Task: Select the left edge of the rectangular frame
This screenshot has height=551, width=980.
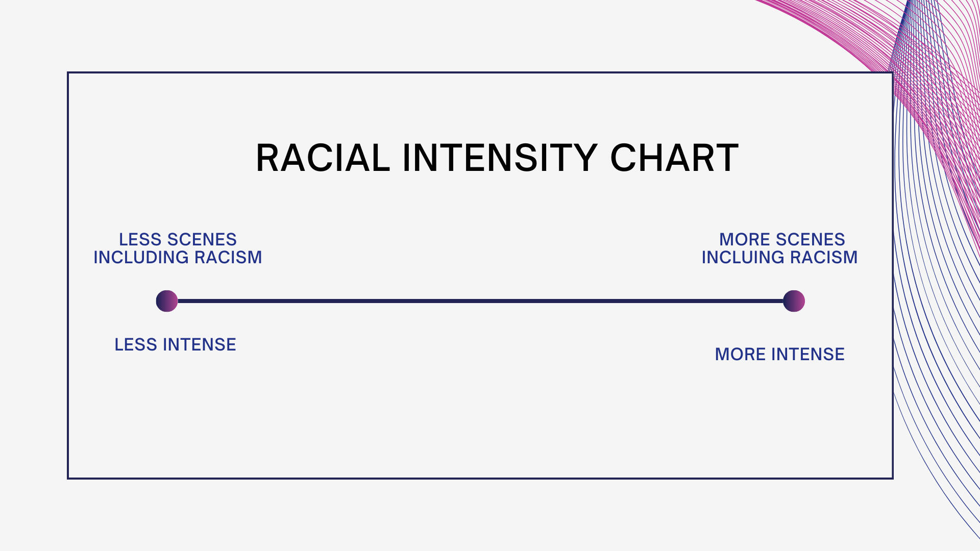Action: coord(68,275)
